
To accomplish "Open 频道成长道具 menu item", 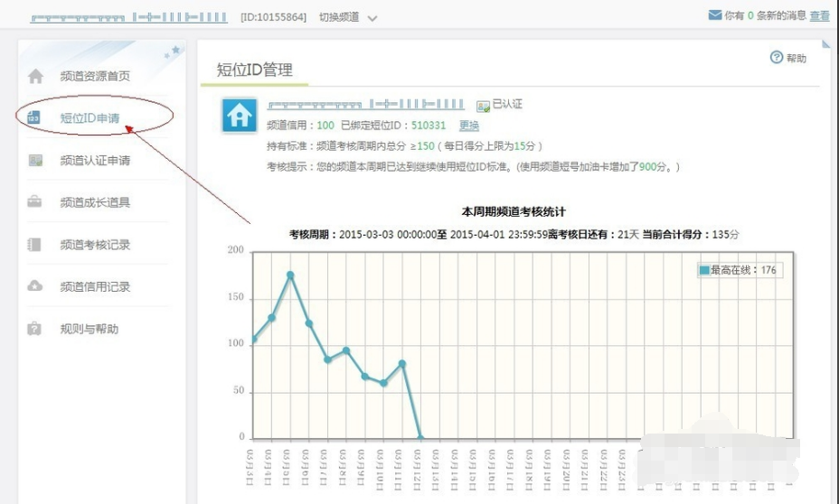I will point(95,202).
